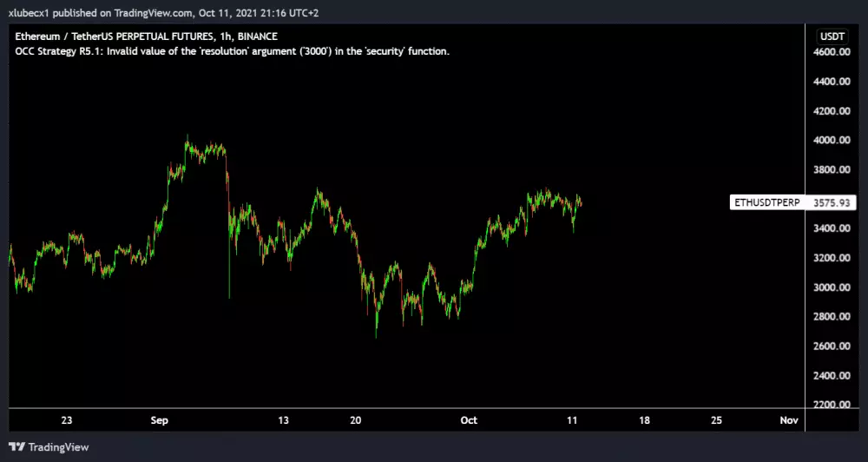Screen dimensions: 868x462
Task: Click the 4000.00 price axis label
Action: [x=832, y=140]
